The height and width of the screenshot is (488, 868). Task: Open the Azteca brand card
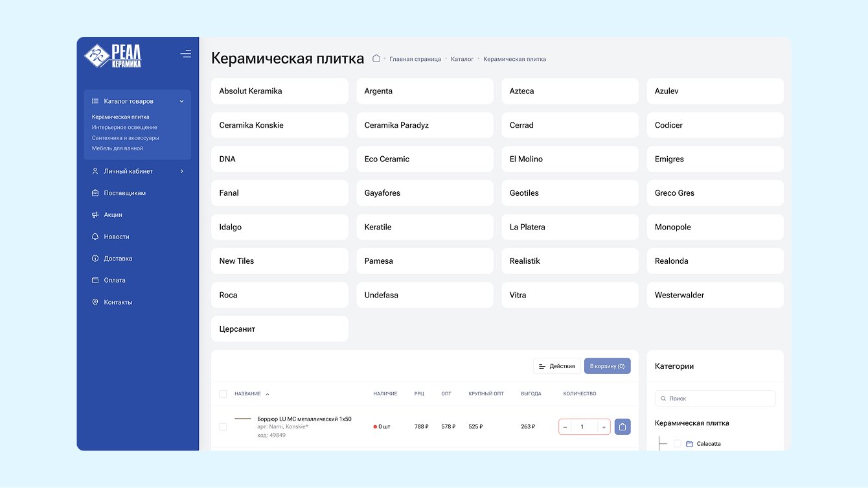pos(570,91)
